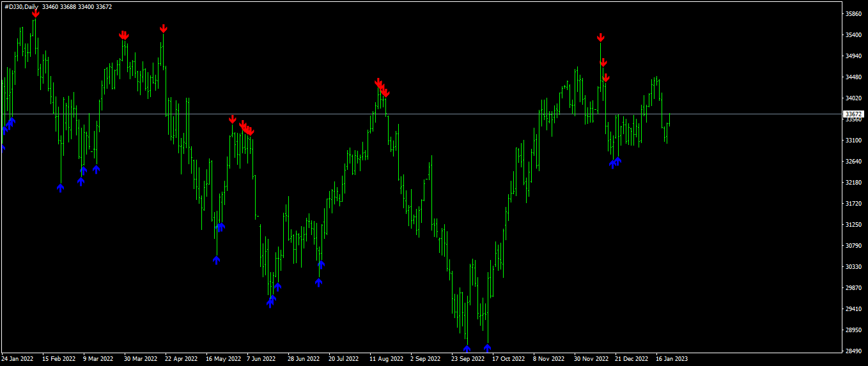Click the red down arrow above April 2022 high

click(164, 28)
